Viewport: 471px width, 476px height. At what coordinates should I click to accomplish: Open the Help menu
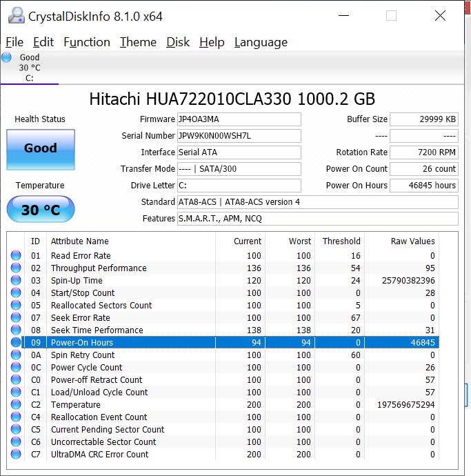[212, 42]
